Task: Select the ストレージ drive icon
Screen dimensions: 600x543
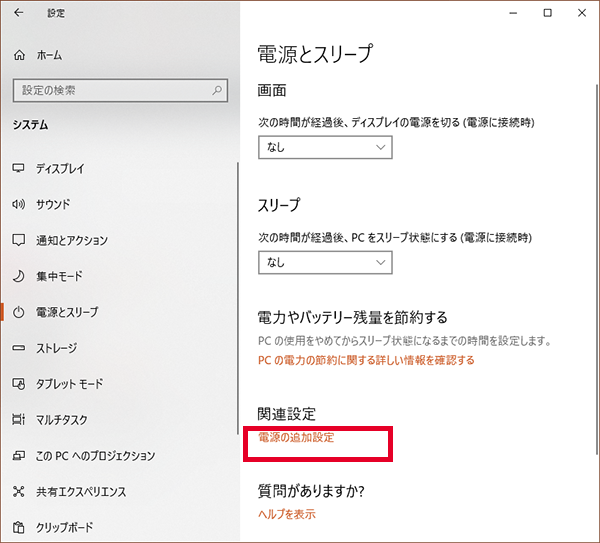Action: coord(18,348)
